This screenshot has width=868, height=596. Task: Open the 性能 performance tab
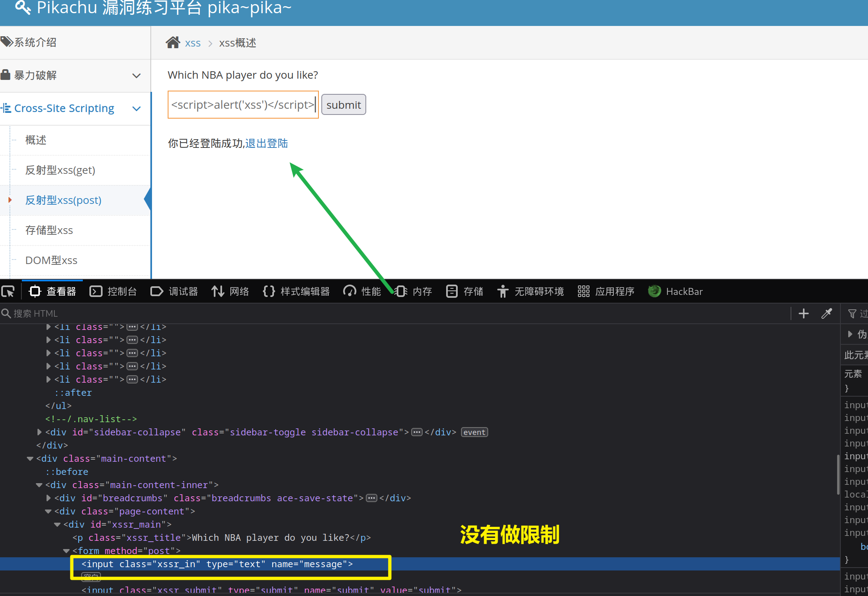tap(362, 292)
